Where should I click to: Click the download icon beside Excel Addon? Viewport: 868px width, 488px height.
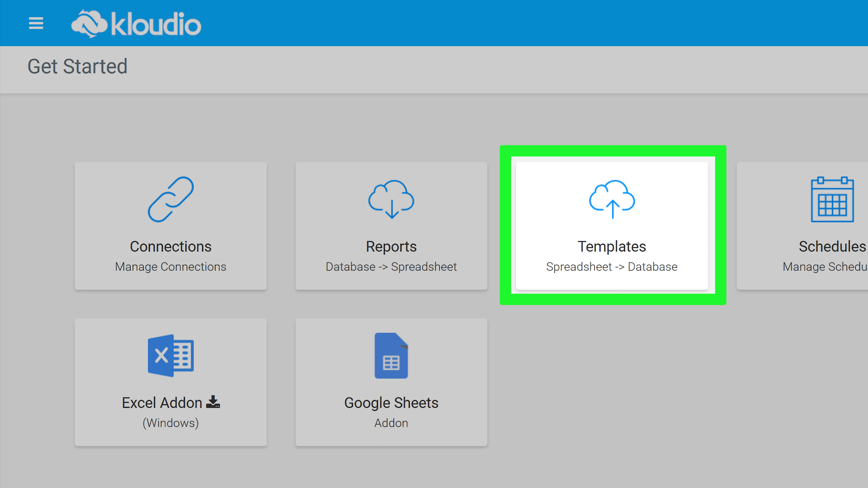tap(213, 402)
